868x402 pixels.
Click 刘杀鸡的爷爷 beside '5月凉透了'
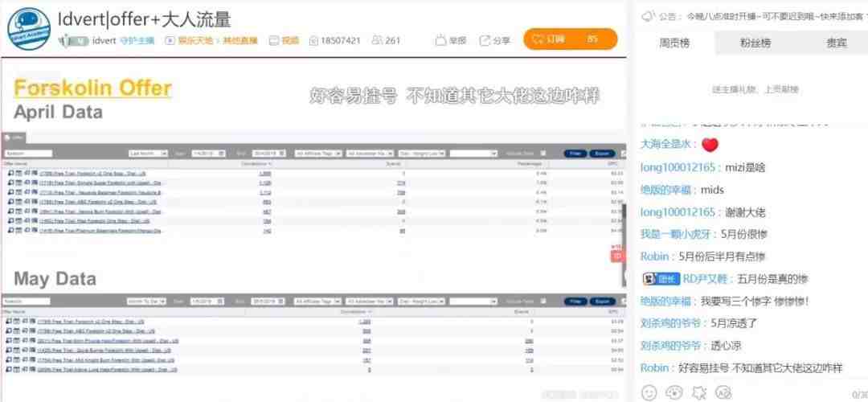[x=670, y=323]
